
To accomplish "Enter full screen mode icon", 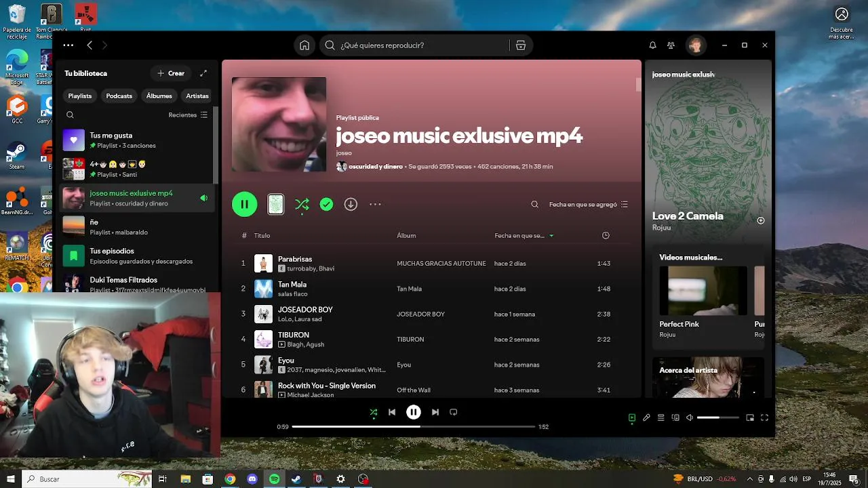I will (764, 418).
